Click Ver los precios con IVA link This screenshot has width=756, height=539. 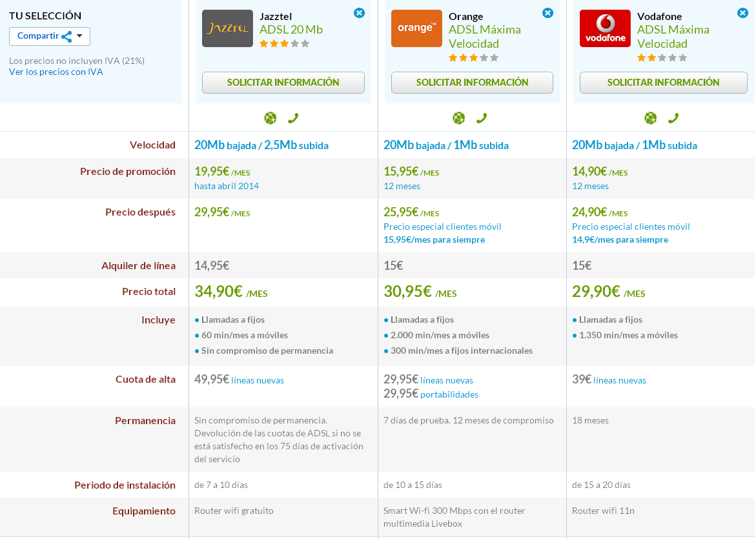click(56, 72)
